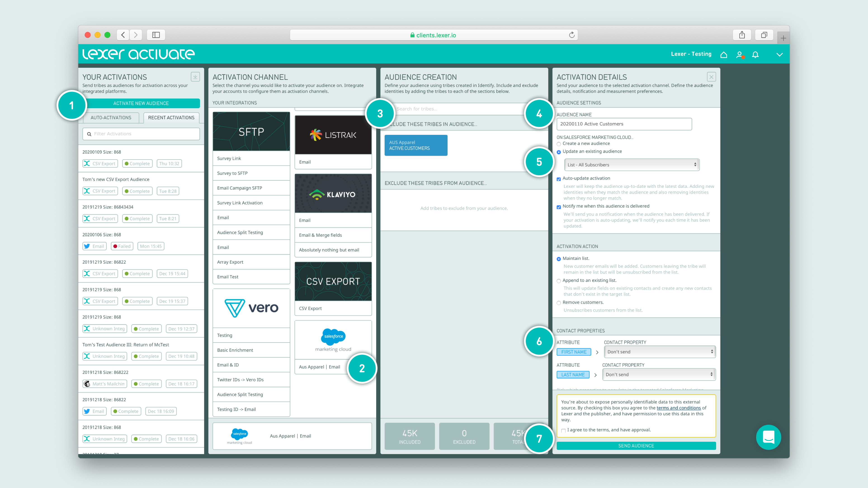The height and width of the screenshot is (488, 868).
Task: Click SEND AUDIENCE button
Action: 635,446
